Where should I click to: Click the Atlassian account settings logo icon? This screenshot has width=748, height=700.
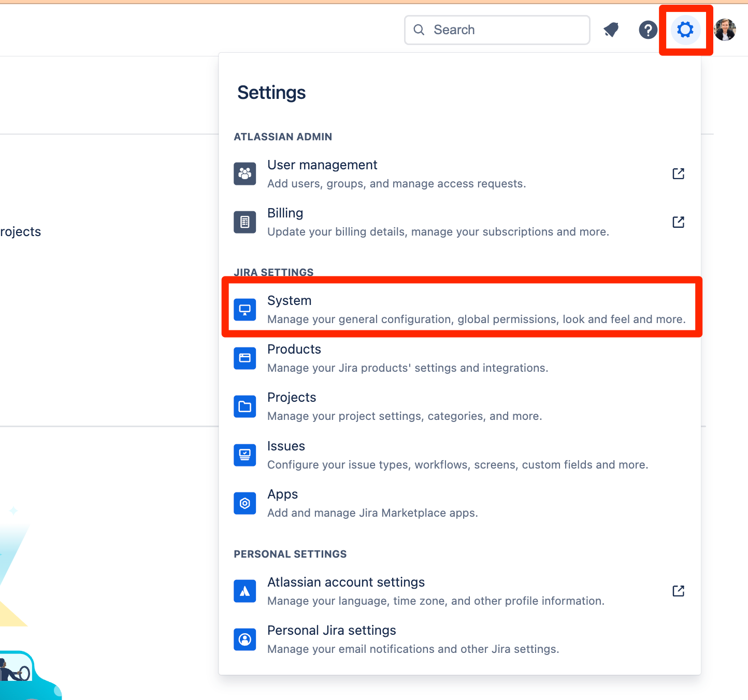click(x=244, y=590)
